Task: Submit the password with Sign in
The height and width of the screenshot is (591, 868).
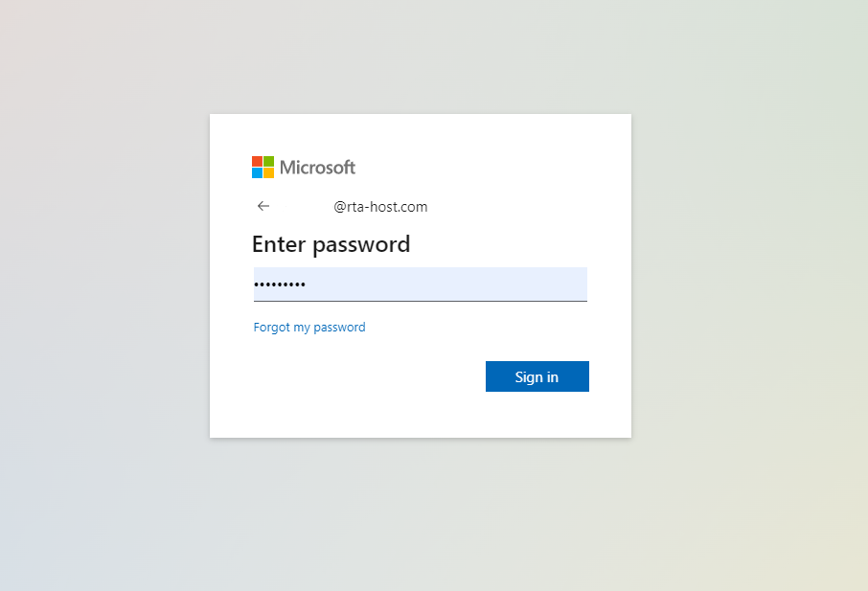Action: [x=537, y=376]
